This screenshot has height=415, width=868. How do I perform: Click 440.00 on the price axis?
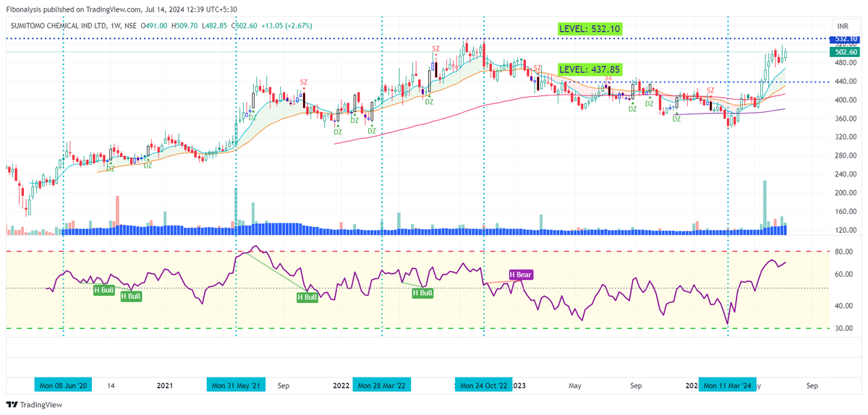(x=846, y=82)
